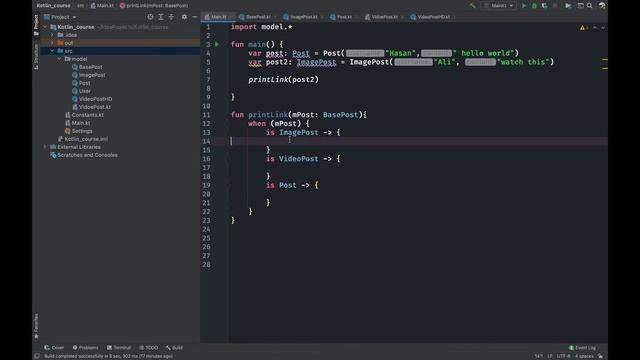Click warning triangle indicator in editor corner
Viewport: 640px width, 360px height.
click(x=582, y=28)
